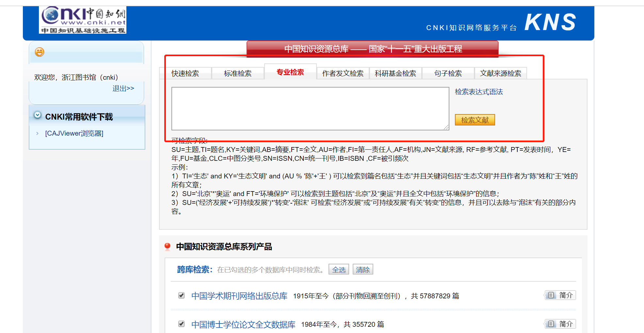Open the 中国学术期刊网络出版总库 database link
Image resolution: width=644 pixels, height=333 pixels.
click(239, 296)
